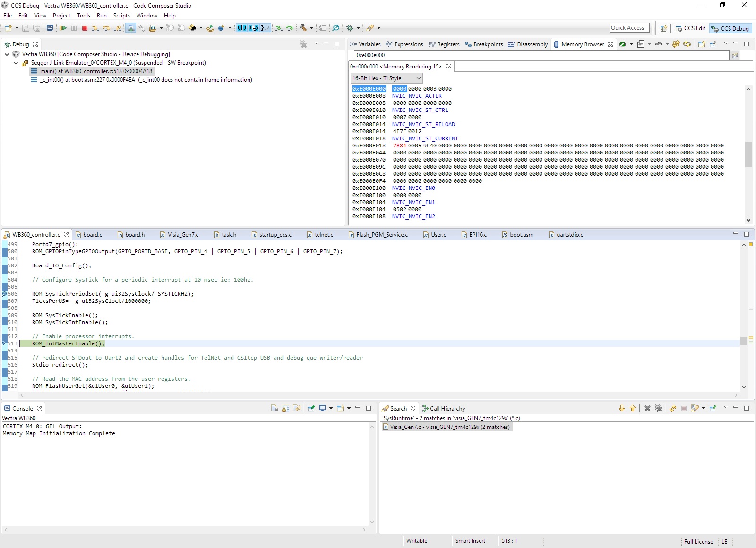Image resolution: width=756 pixels, height=548 pixels.
Task: Click Remove All Matches icon in Search view
Action: coord(658,408)
